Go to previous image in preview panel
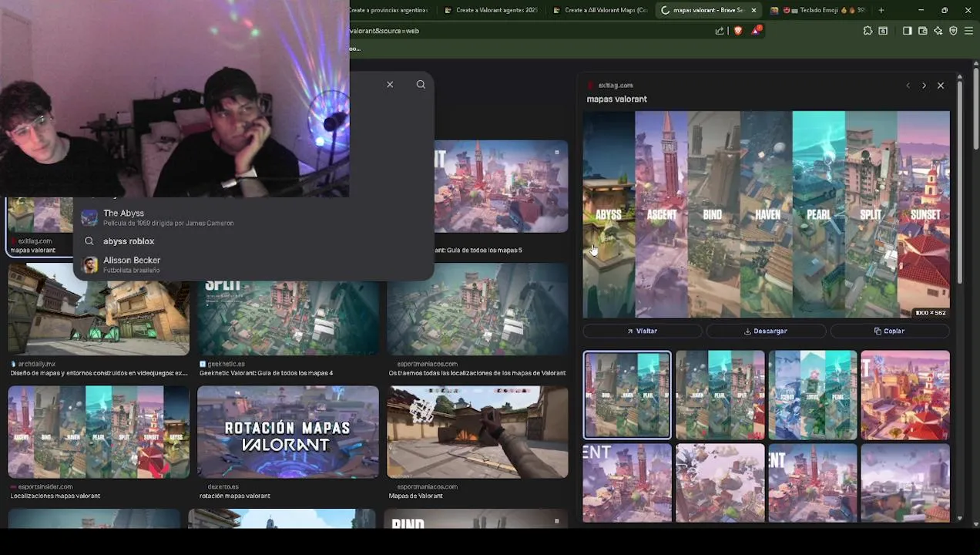This screenshot has height=555, width=980. click(x=908, y=86)
